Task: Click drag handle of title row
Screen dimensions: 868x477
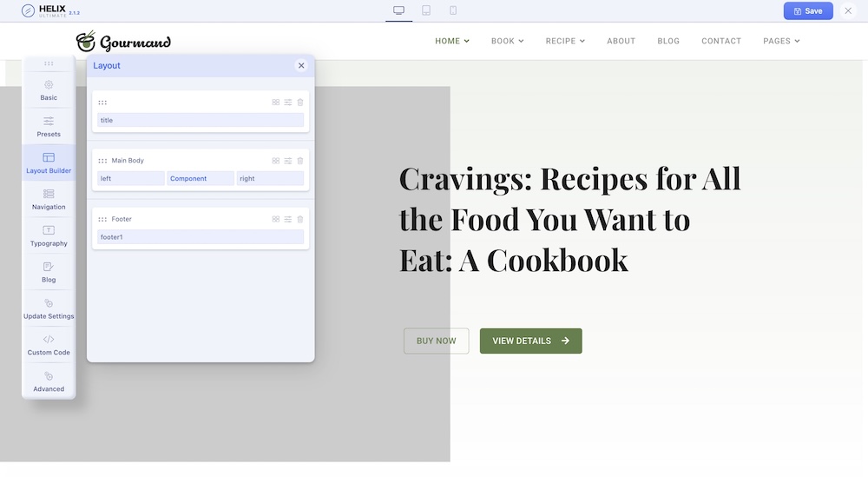Action: click(x=102, y=103)
